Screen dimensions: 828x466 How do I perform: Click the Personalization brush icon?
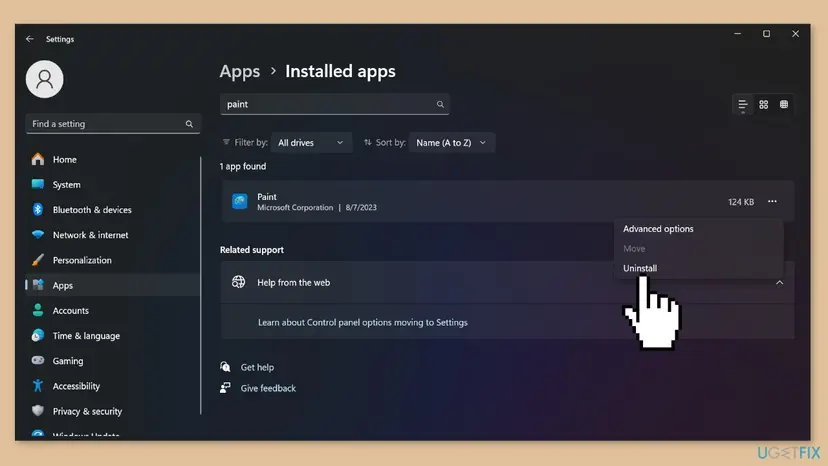click(x=37, y=260)
